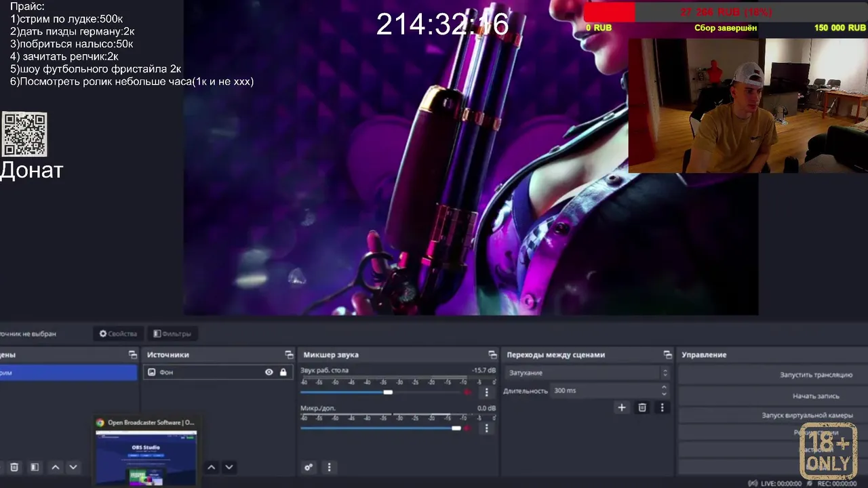Viewport: 868px width, 488px height.
Task: Undock the Микшер звука panel
Action: point(492,354)
